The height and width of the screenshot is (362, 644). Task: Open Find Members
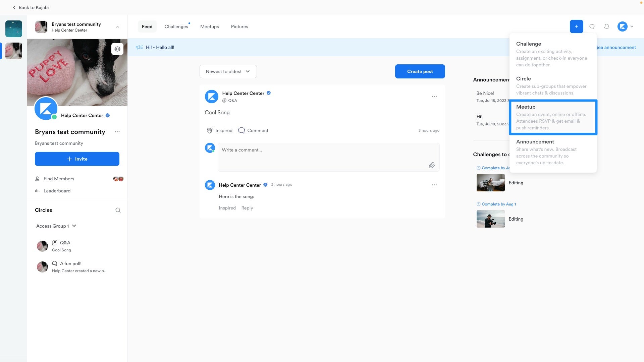click(59, 179)
